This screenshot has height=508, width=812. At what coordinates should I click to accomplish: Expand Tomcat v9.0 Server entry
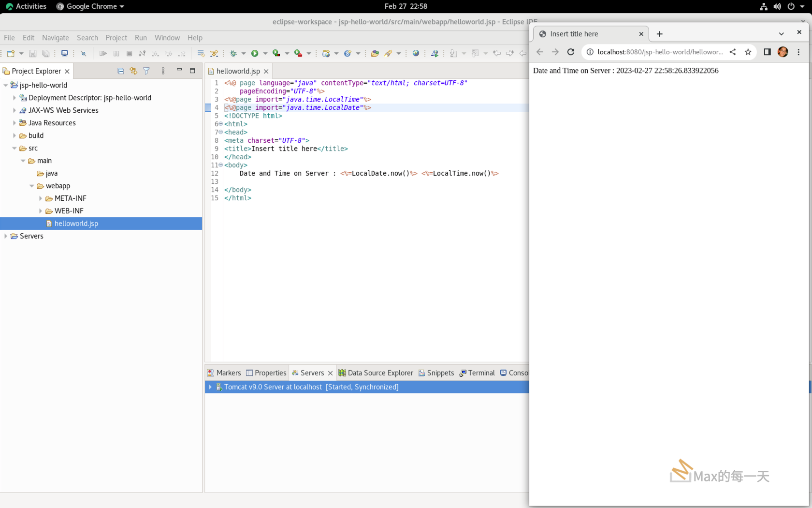[x=210, y=387]
